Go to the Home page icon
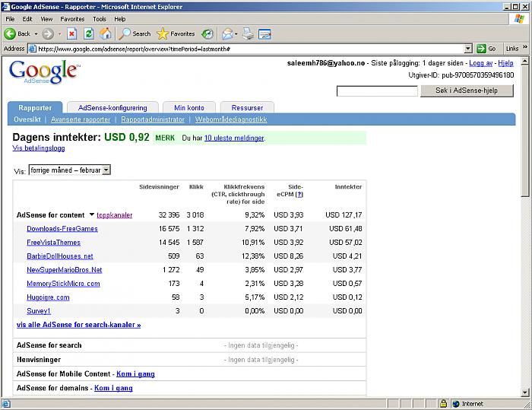Viewport: 532px width, 410px height. pyautogui.click(x=106, y=33)
